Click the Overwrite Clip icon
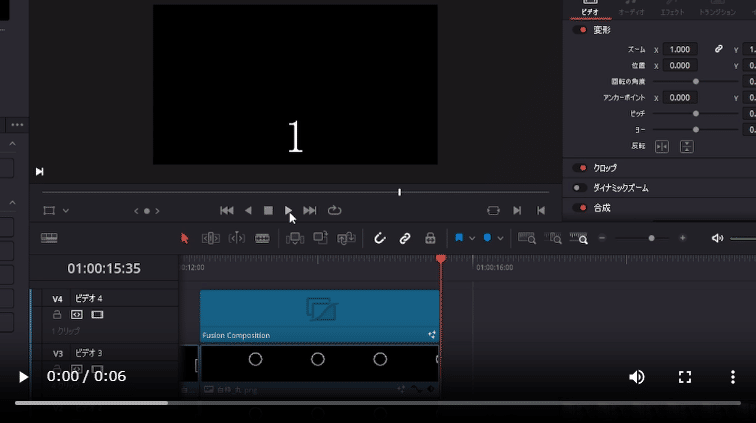 coord(321,238)
